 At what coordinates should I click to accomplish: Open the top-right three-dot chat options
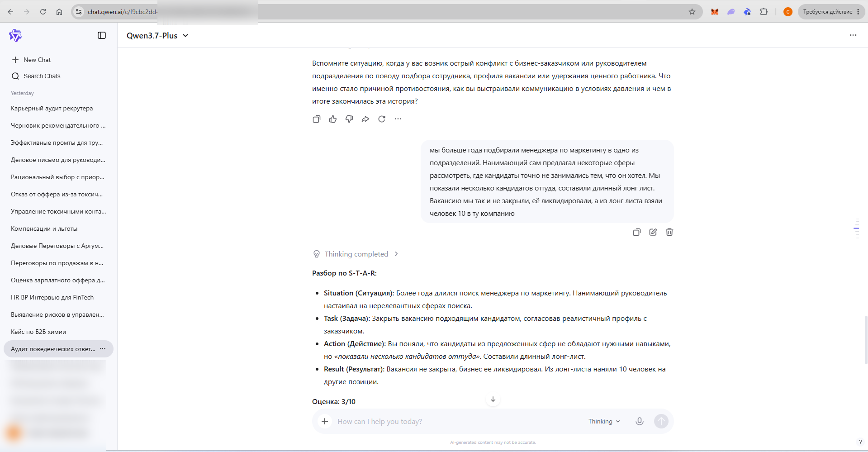[x=853, y=35]
